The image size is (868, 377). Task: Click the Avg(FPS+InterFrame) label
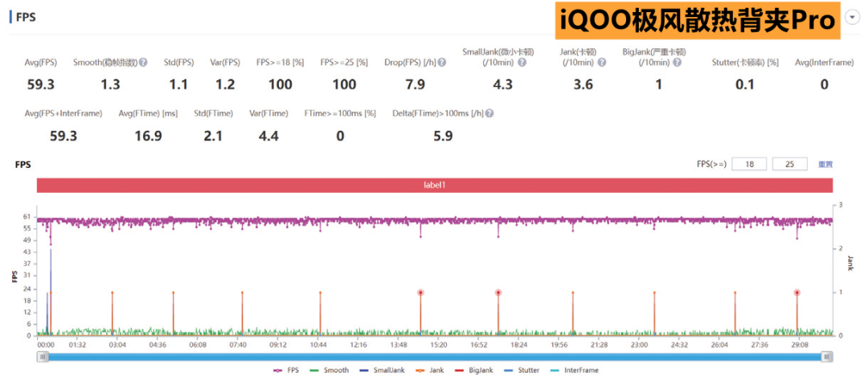coord(63,113)
